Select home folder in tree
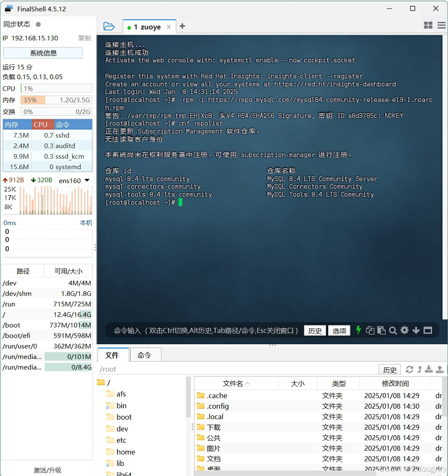 [120, 452]
